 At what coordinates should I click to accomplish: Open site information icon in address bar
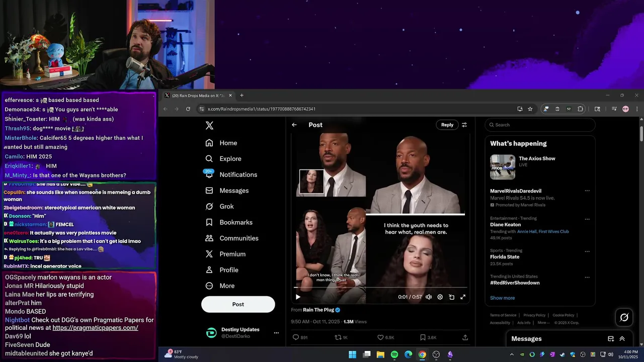pos(201,109)
